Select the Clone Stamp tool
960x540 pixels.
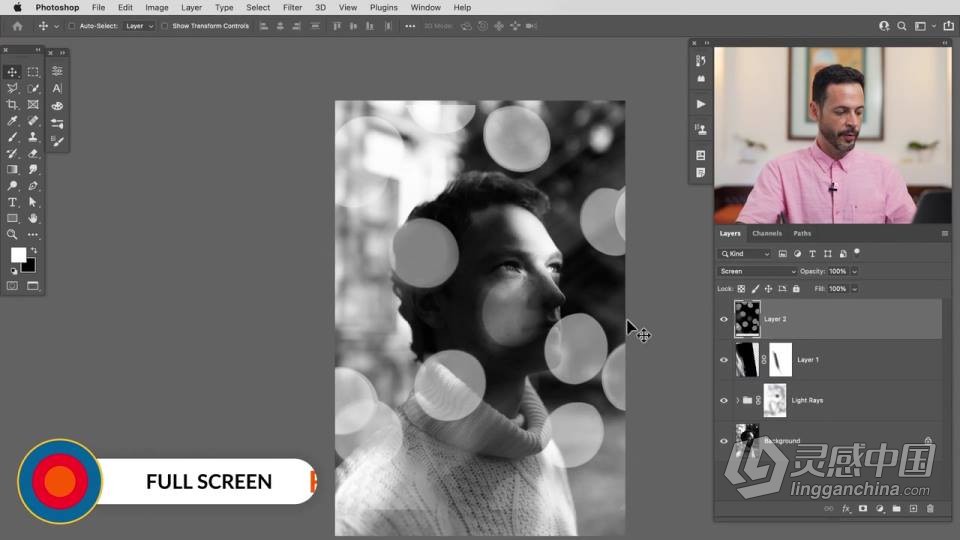(x=33, y=137)
